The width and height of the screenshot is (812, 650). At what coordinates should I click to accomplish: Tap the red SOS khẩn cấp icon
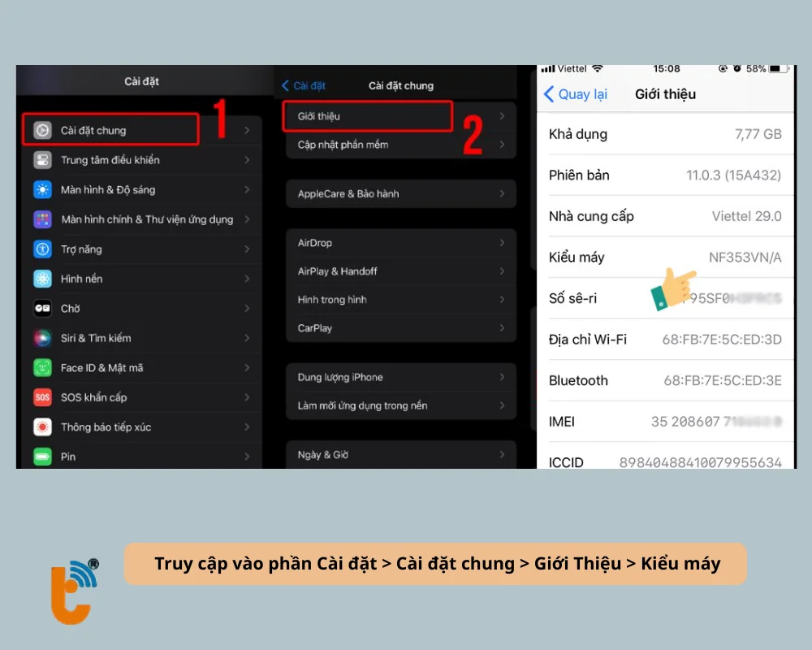tap(43, 397)
